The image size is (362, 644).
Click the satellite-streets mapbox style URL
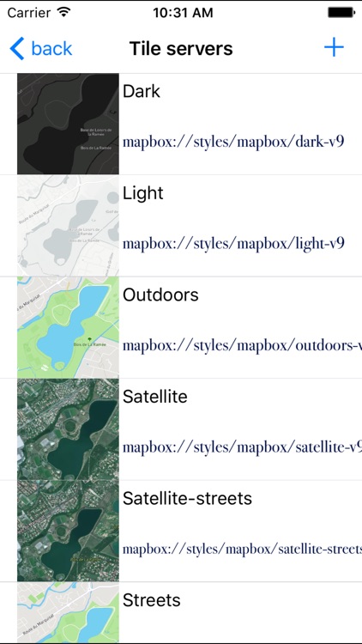click(243, 550)
